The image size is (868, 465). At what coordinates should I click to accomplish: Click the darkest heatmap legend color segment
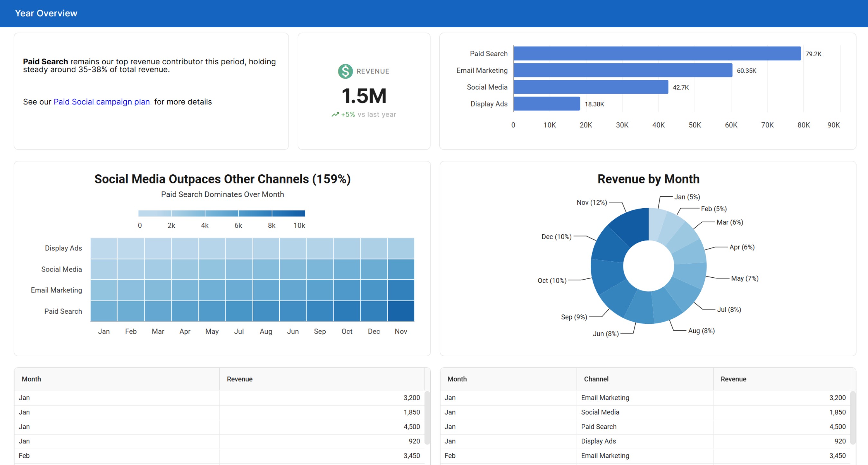pyautogui.click(x=289, y=213)
